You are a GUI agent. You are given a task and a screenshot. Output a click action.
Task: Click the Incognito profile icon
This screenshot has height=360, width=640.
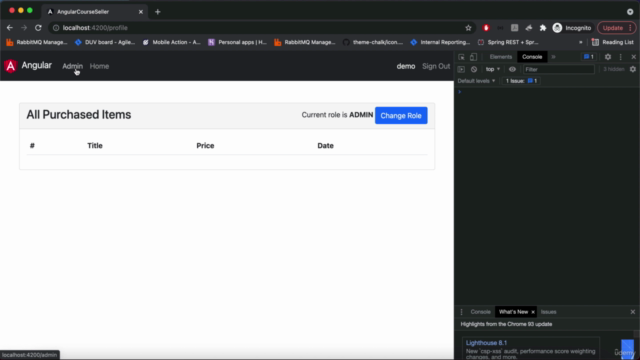[557, 28]
